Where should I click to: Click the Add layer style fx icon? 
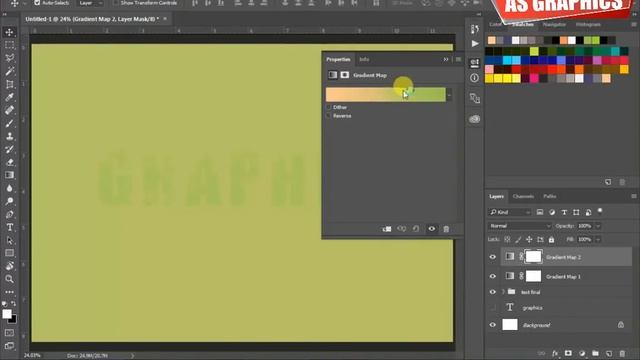555,353
